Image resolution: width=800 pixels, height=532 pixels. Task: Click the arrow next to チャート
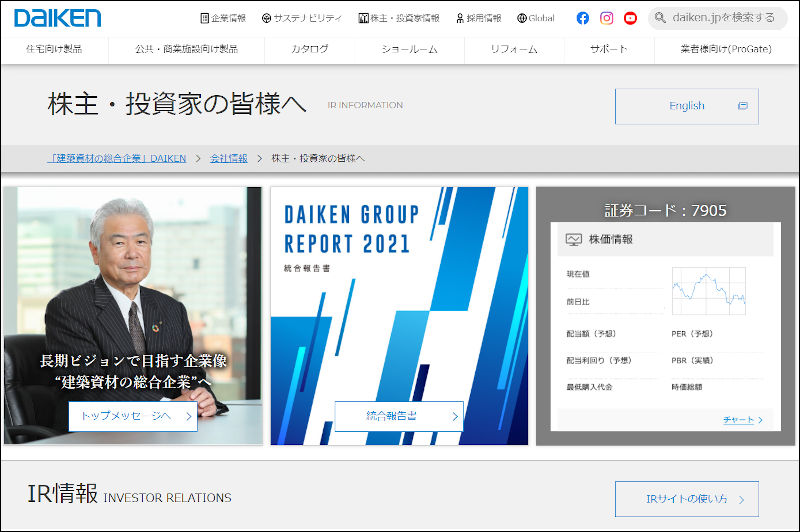760,420
